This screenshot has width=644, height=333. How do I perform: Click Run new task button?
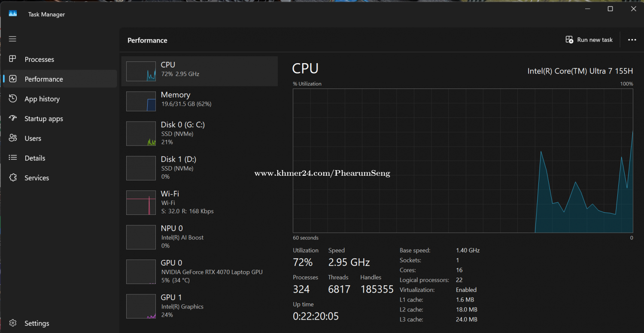589,40
